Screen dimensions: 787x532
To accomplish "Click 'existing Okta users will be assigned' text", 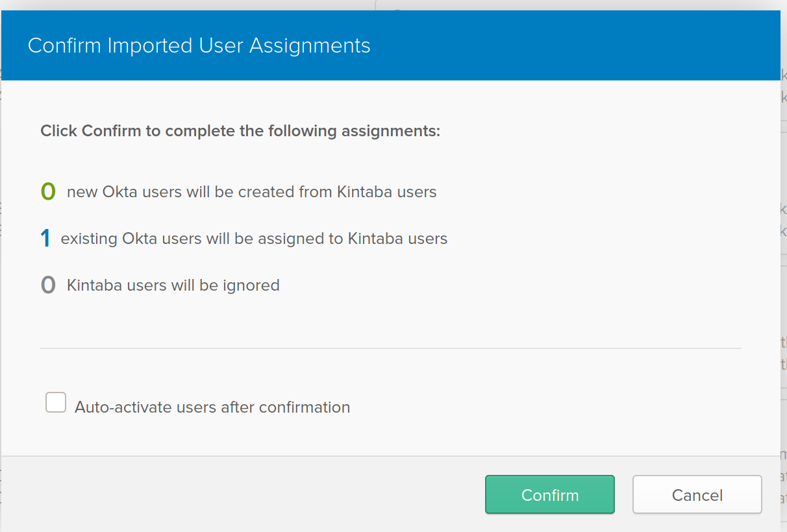I will click(255, 239).
